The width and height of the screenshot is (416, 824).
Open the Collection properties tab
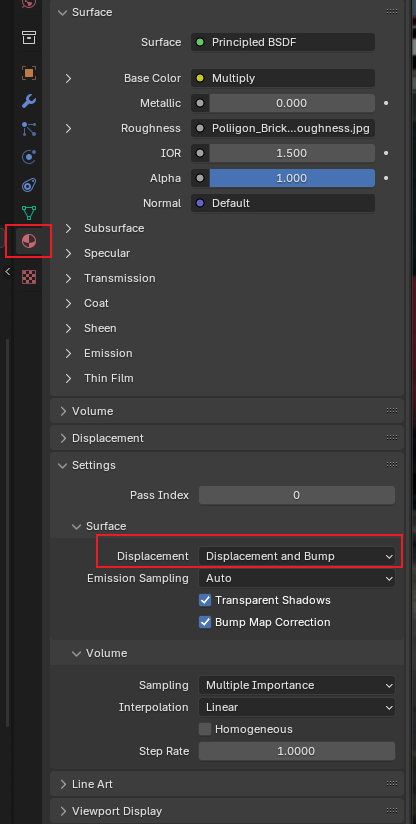(x=28, y=38)
